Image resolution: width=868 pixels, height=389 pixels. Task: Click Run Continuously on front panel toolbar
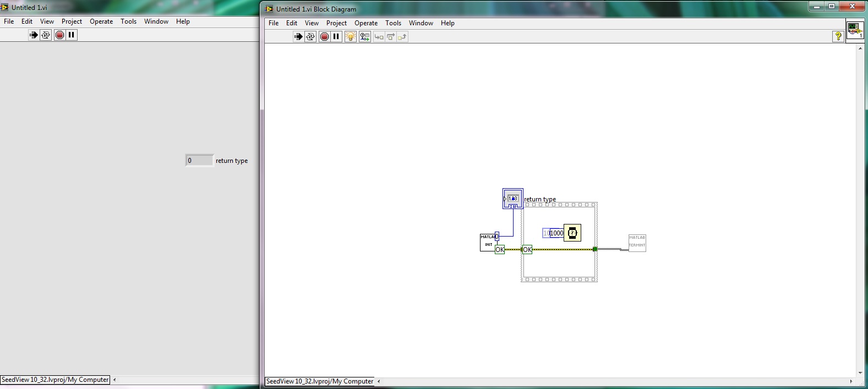click(46, 35)
